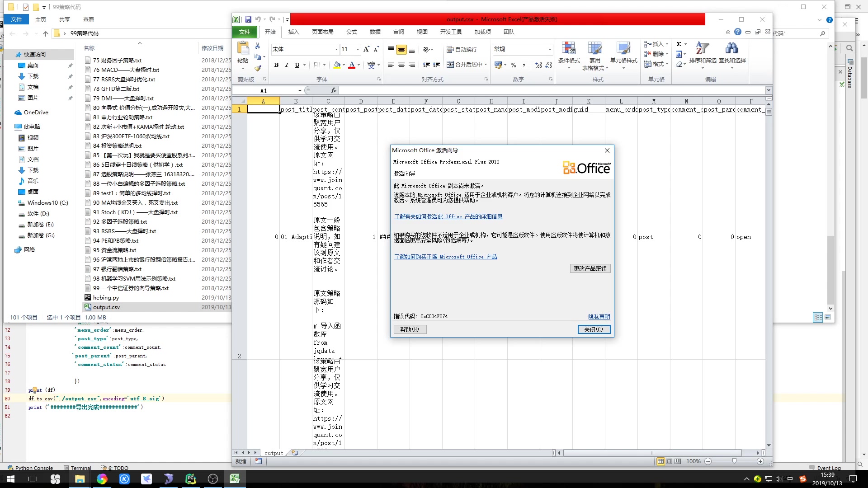Click the zoom slider handle in Excel
Screen dimensions: 868x488
(734, 461)
